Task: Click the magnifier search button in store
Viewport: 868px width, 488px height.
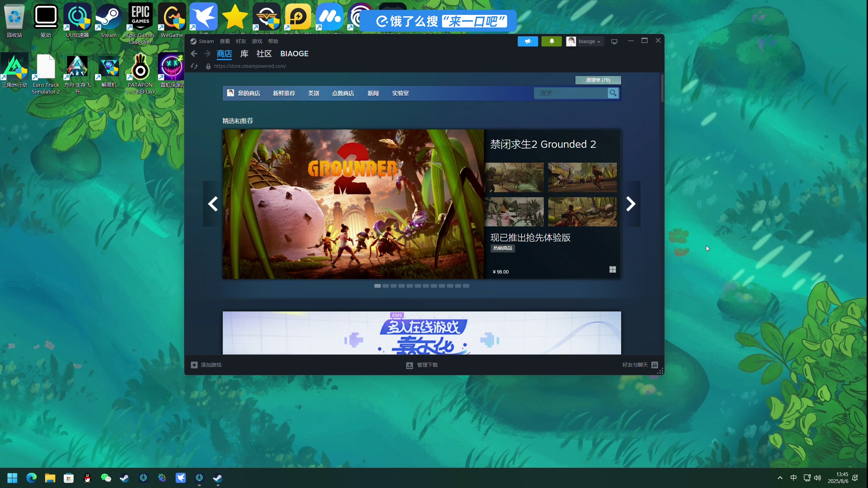Action: tap(613, 93)
